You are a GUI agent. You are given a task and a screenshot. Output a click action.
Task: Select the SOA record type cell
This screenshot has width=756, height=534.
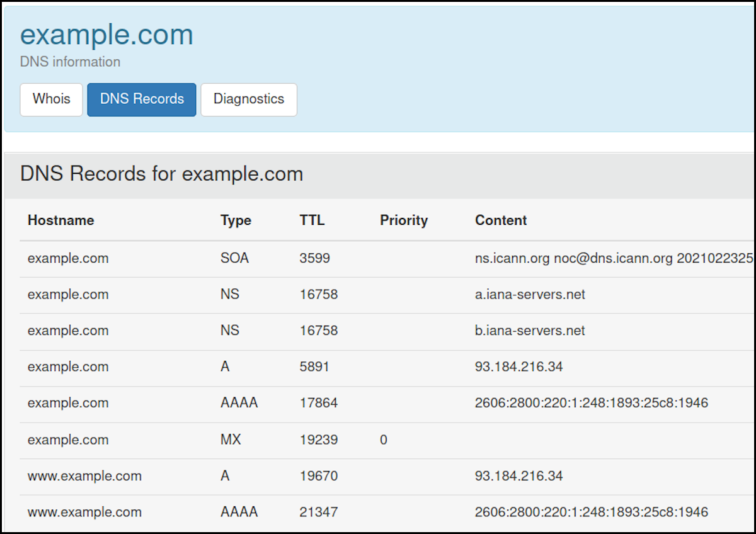tap(234, 258)
